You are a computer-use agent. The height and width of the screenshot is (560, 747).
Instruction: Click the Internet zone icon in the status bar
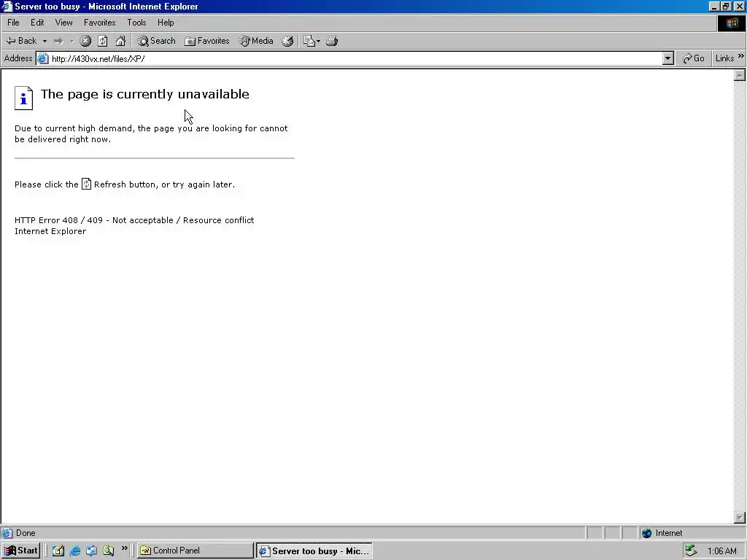pyautogui.click(x=646, y=533)
